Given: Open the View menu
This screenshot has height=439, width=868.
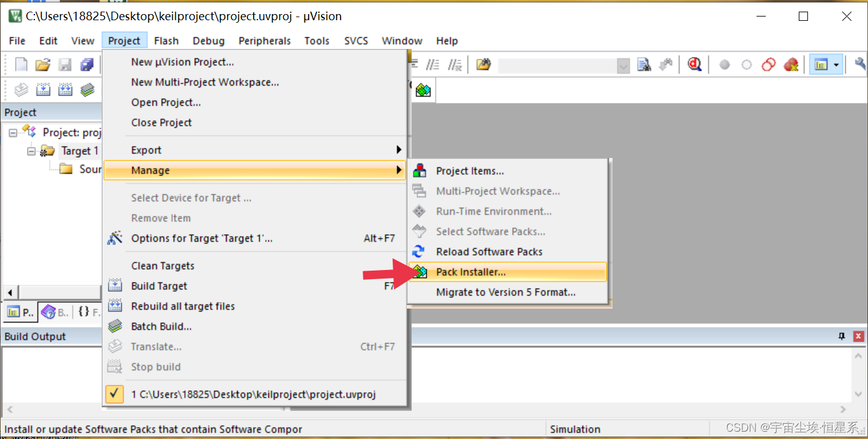Looking at the screenshot, I should pos(83,41).
